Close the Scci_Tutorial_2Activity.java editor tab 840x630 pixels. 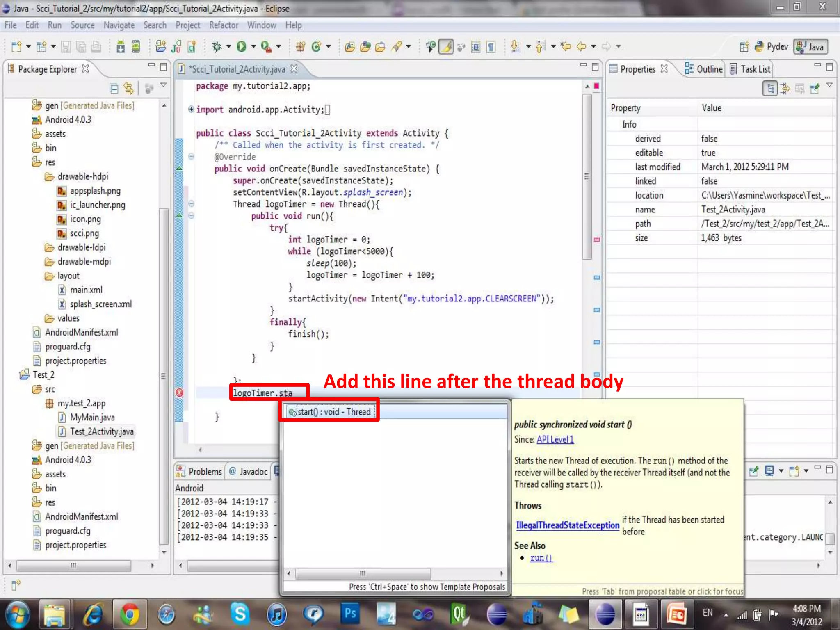(294, 68)
